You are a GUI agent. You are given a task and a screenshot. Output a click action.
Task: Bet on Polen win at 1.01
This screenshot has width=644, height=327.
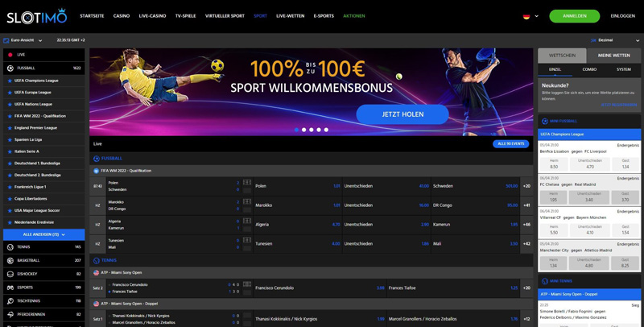(297, 186)
